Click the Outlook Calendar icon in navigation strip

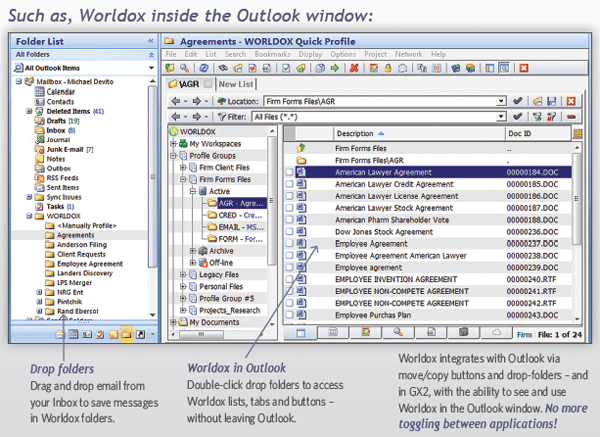(73, 334)
